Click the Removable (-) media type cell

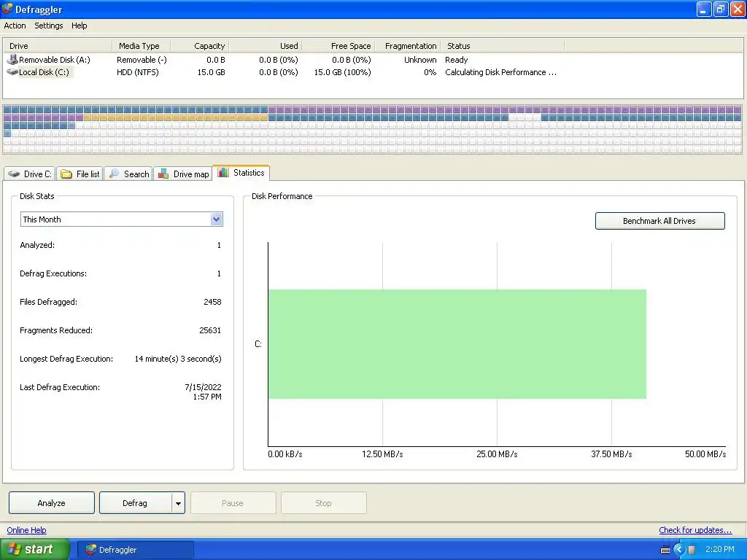tap(142, 60)
